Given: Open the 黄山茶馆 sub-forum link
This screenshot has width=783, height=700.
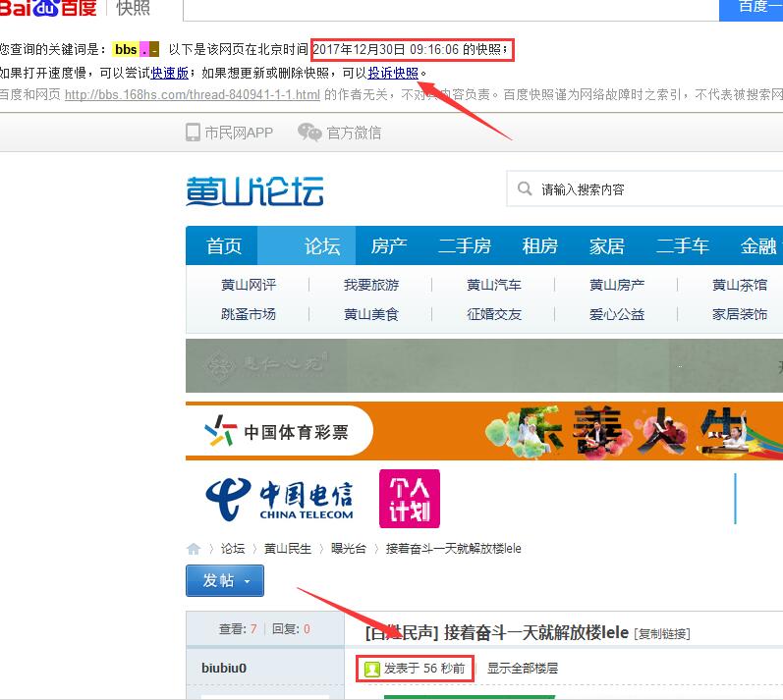Looking at the screenshot, I should pyautogui.click(x=740, y=285).
